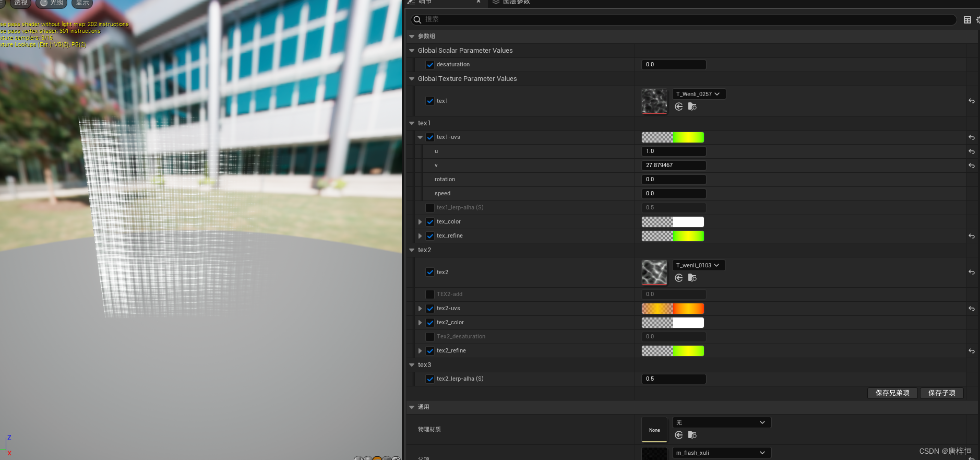Screen dimensions: 980x460
Task: Toggle tex2_refine checkbox
Action: tap(430, 351)
